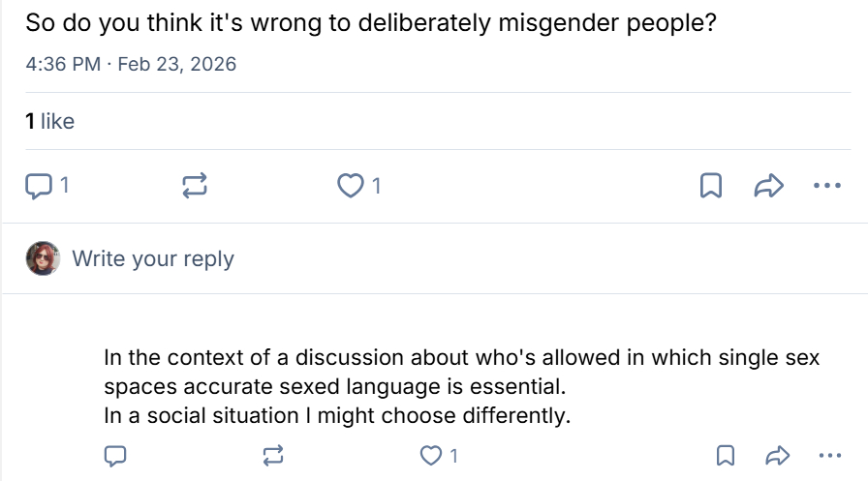Open the "1 like" list
The image size is (868, 481).
click(49, 121)
